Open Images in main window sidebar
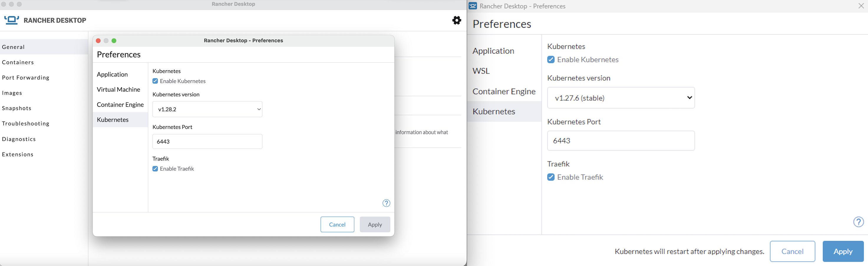The width and height of the screenshot is (868, 266). point(44,93)
